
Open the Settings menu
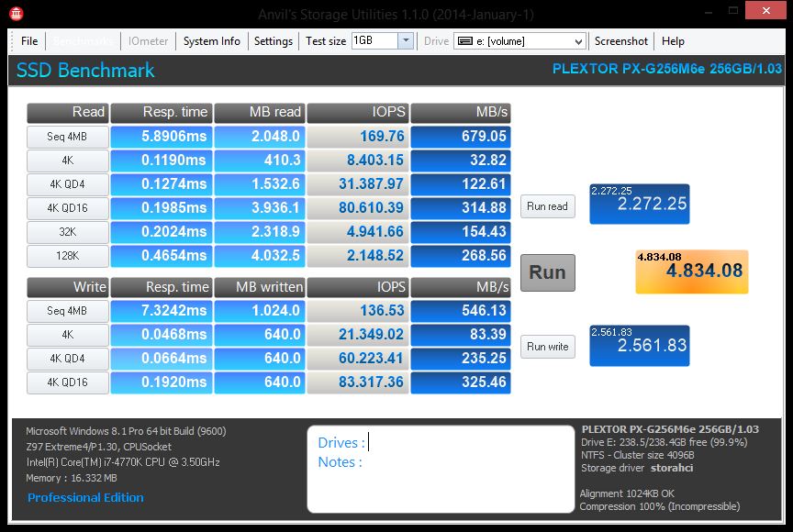point(274,41)
